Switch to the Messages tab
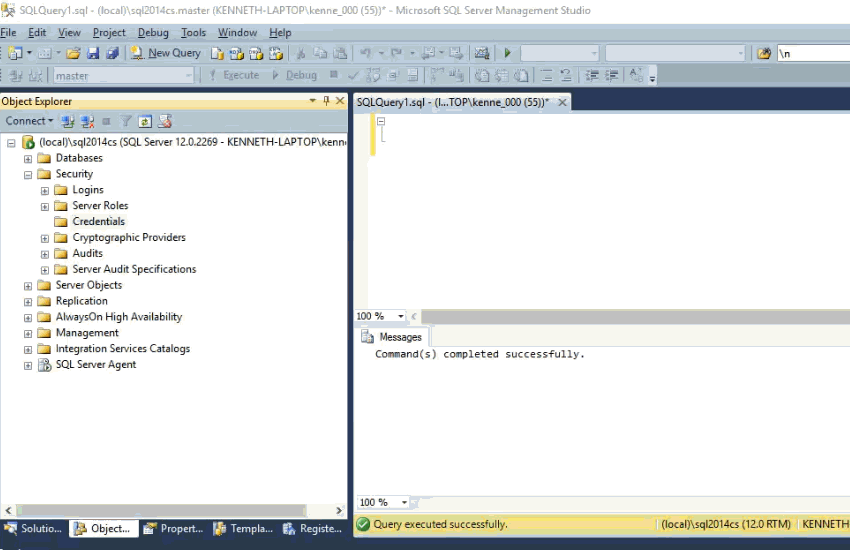850x550 pixels. point(392,337)
